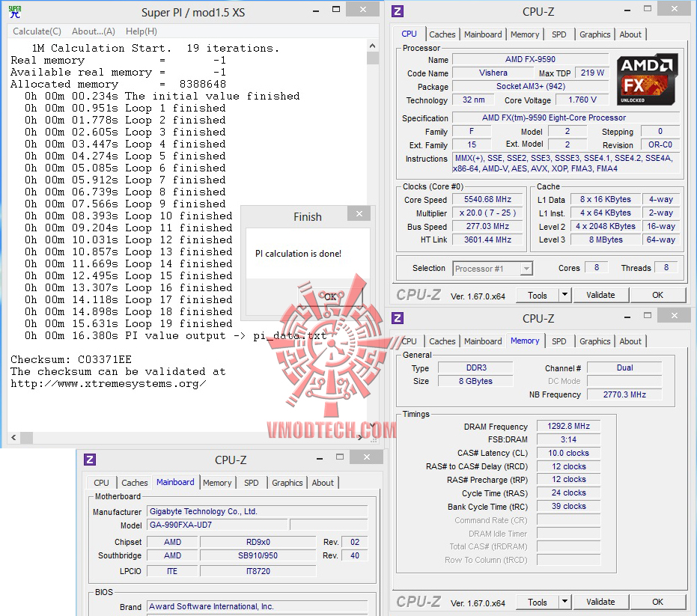This screenshot has width=697, height=616.
Task: Click BIOS brand Award Software International
Action: (258, 607)
